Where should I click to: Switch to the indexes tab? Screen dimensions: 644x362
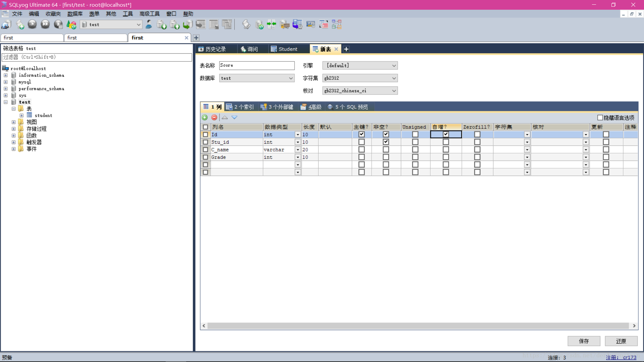pos(240,107)
